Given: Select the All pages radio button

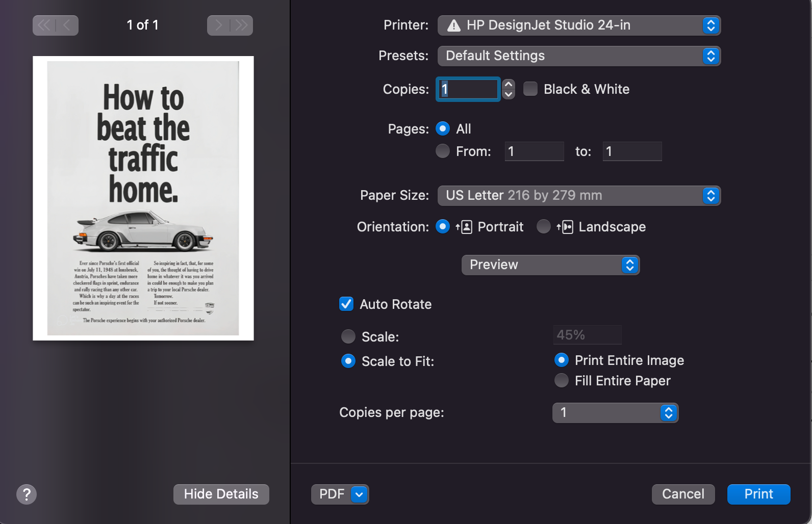Looking at the screenshot, I should [x=443, y=128].
